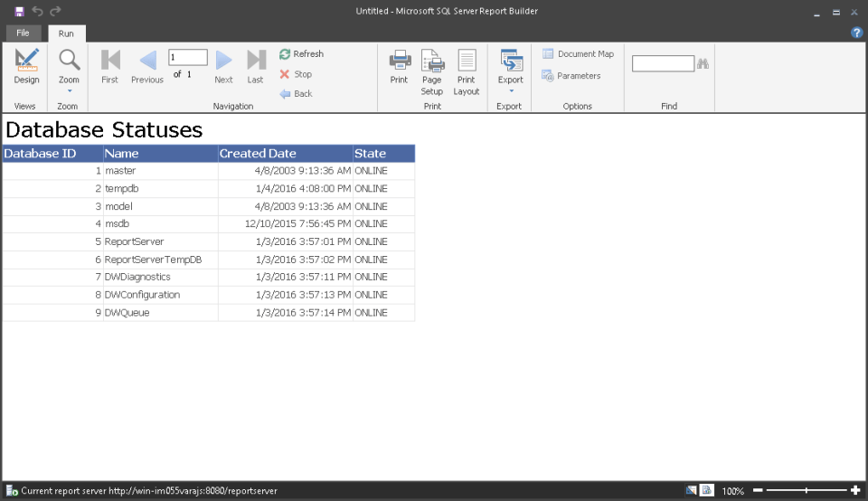The image size is (868, 501).
Task: Select the tempdb name cell
Action: tap(161, 189)
